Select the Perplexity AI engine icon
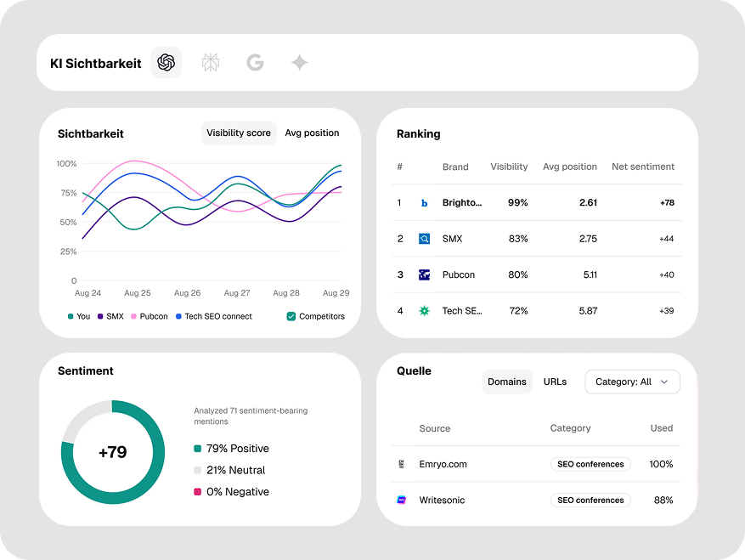 click(x=211, y=62)
